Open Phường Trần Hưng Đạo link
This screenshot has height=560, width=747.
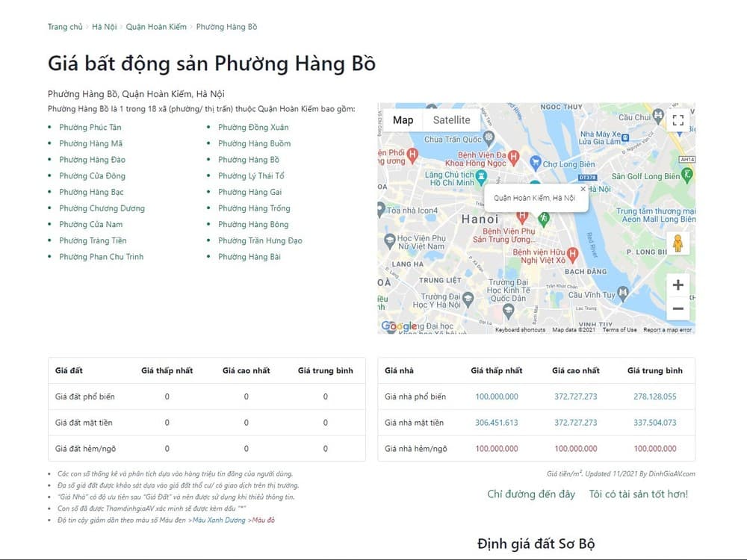click(260, 240)
